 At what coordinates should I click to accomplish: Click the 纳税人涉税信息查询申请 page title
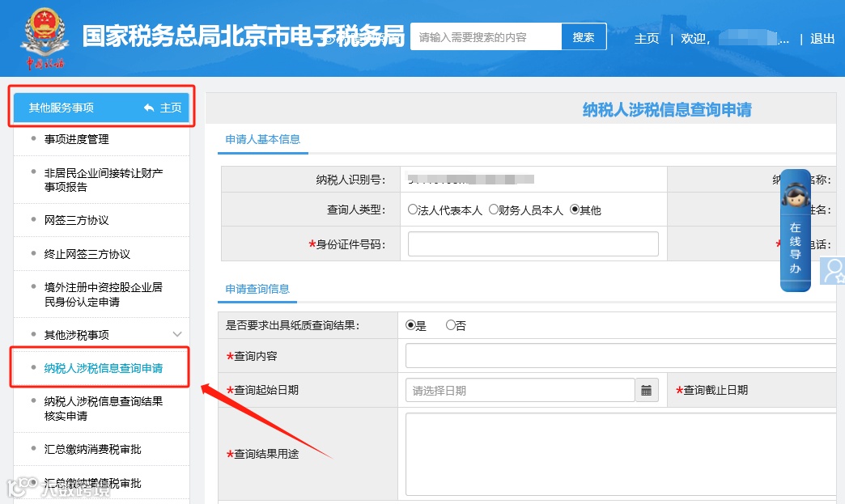coord(667,110)
